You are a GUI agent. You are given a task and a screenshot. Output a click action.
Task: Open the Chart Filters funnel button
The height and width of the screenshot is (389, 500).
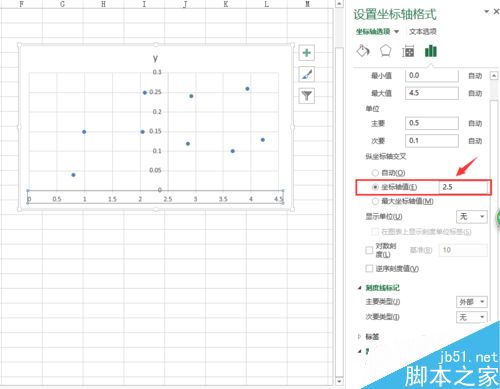[306, 96]
